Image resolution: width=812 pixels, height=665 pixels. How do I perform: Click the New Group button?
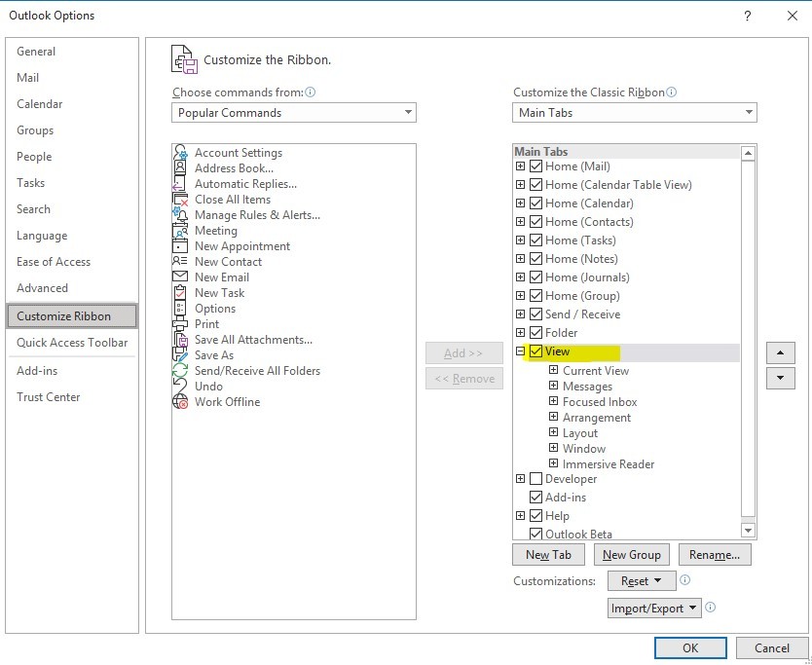pyautogui.click(x=631, y=555)
